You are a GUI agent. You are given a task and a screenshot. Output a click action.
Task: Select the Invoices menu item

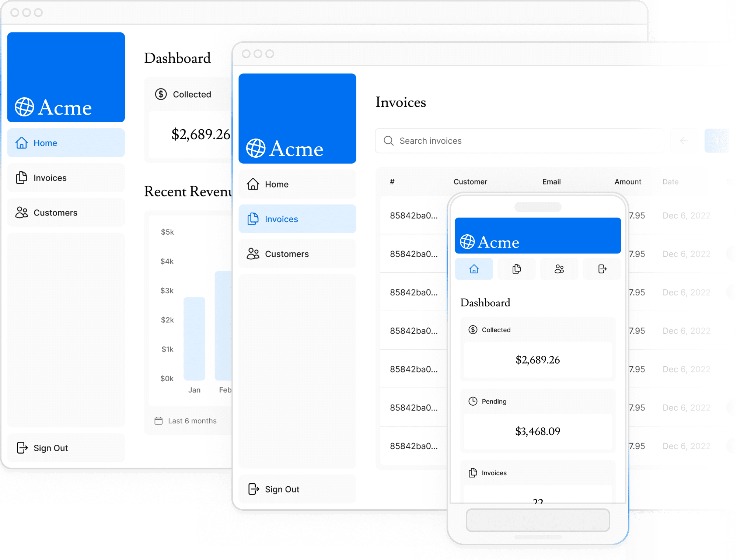click(50, 178)
